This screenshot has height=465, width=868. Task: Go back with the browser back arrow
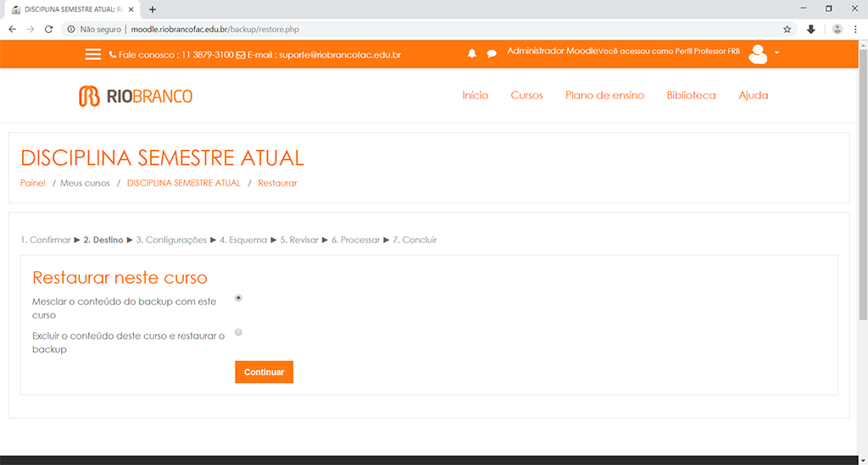(12, 30)
